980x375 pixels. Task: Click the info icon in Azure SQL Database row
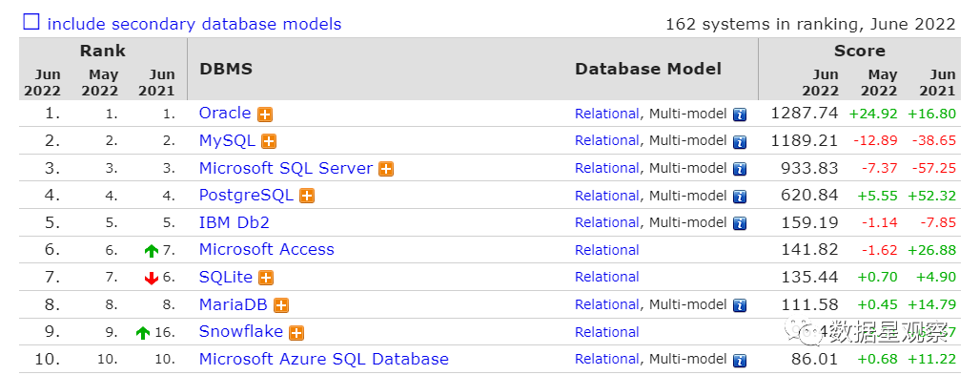tap(740, 360)
